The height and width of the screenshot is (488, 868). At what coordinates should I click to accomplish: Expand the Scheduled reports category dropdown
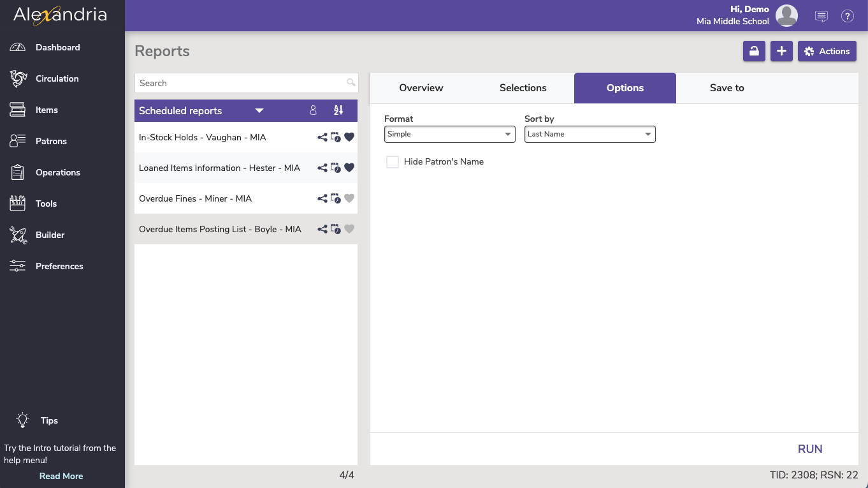[259, 110]
